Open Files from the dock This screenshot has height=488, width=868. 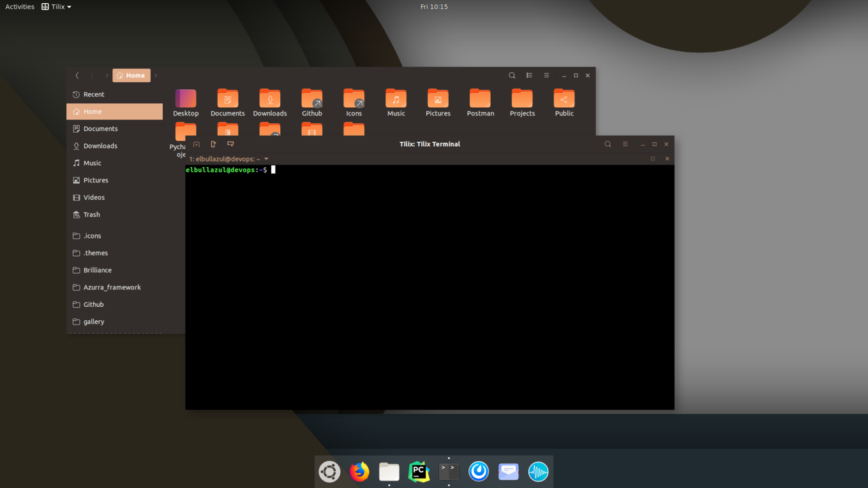(x=389, y=472)
